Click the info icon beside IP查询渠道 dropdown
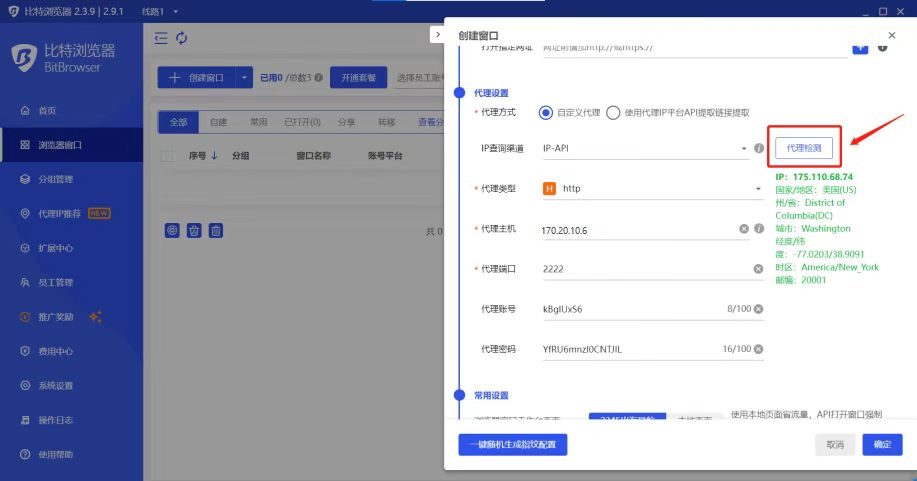The image size is (917, 481). (x=759, y=148)
